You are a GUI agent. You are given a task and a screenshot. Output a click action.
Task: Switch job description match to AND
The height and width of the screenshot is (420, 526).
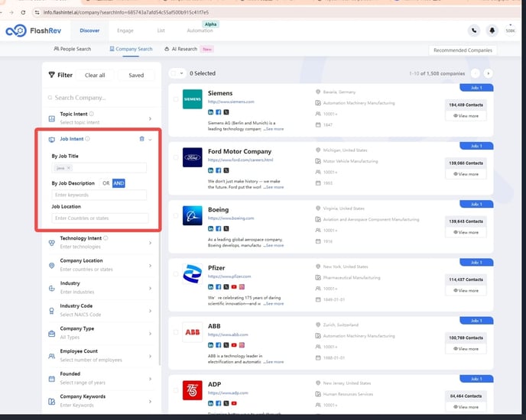pos(119,183)
